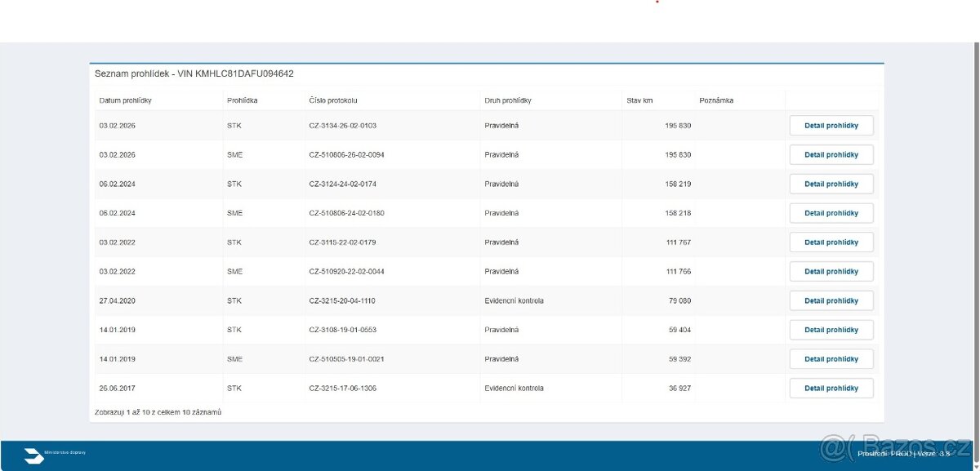Click mileage value 59 392
The image size is (980, 471).
[679, 359]
